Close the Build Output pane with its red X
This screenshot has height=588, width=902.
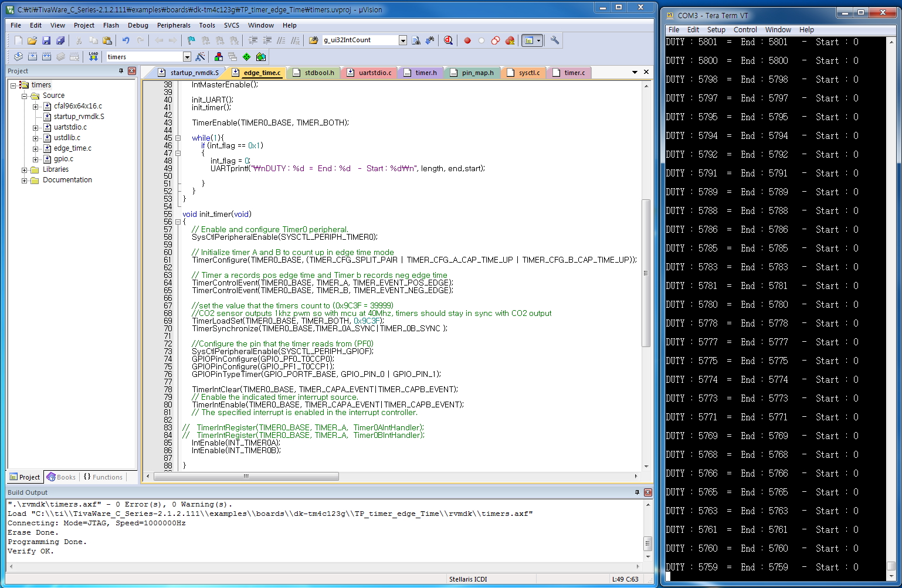(648, 492)
